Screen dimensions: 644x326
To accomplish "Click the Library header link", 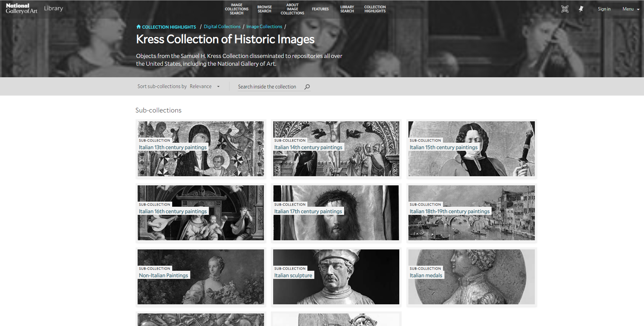I will click(54, 8).
